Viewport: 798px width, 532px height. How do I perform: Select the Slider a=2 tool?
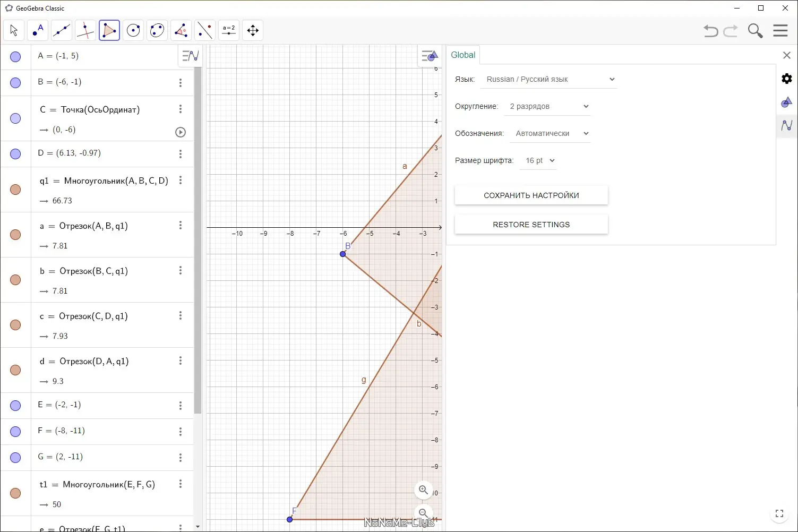click(x=229, y=30)
